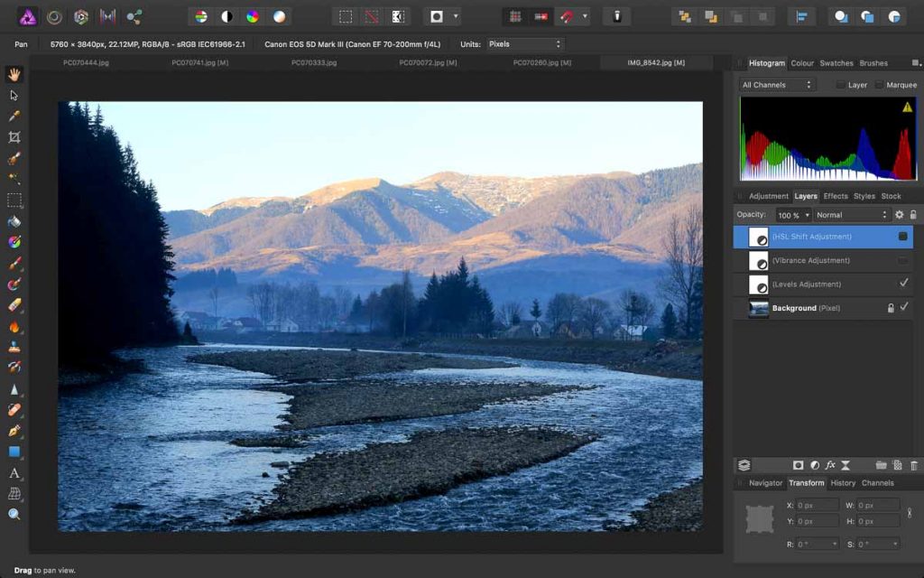Select the Crop tool in the left toolbar

[14, 137]
